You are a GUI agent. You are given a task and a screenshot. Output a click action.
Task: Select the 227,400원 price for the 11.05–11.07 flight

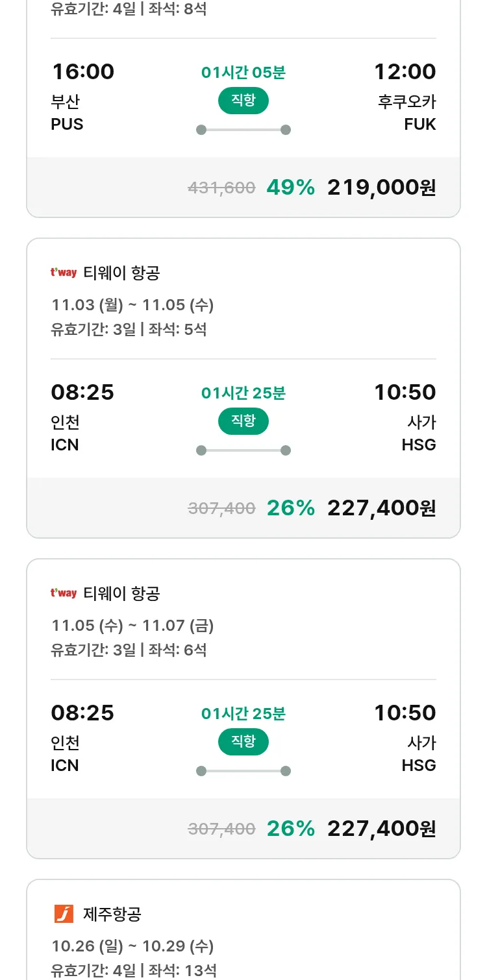[381, 829]
